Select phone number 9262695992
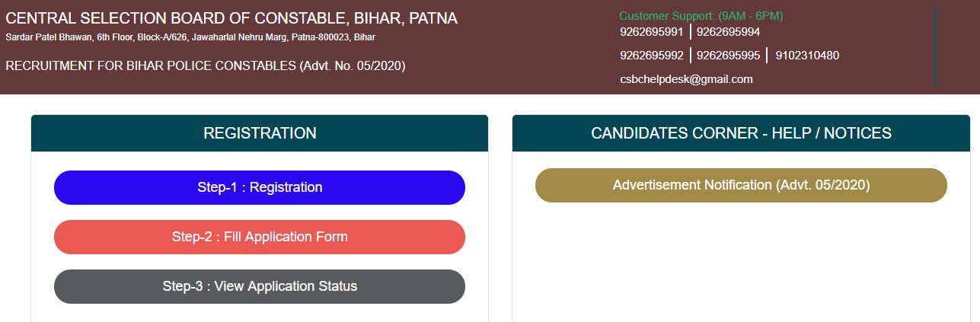Viewport: 980px width, 322px height. click(x=652, y=56)
